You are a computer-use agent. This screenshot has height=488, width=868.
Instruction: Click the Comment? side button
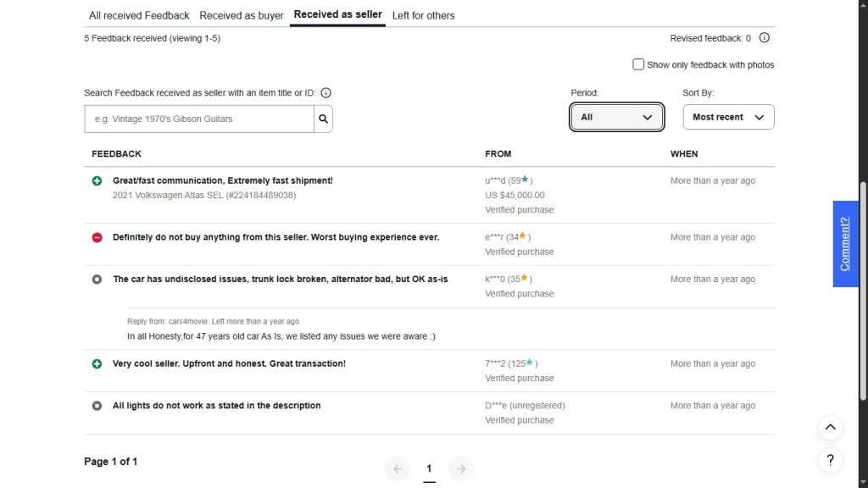pos(845,244)
